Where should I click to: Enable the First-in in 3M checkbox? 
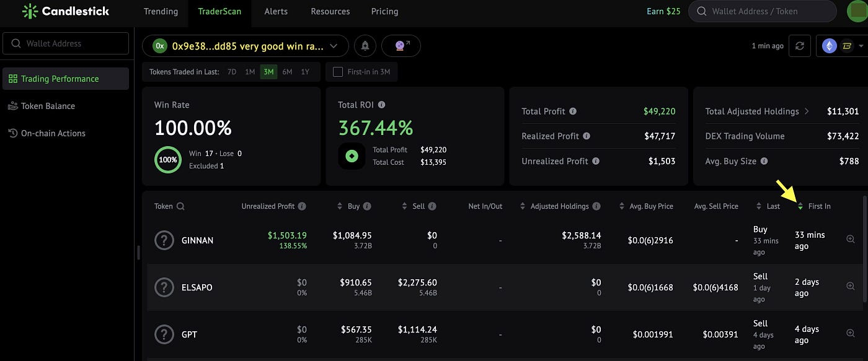click(338, 72)
